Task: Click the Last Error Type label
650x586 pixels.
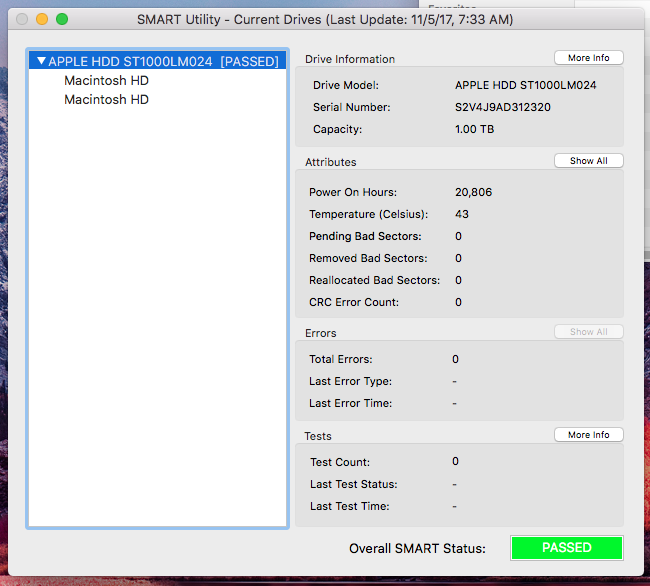Action: 350,381
